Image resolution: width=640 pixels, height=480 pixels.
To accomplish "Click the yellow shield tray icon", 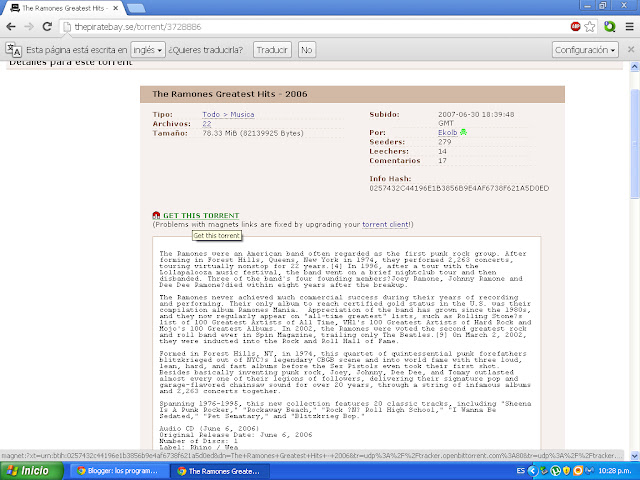I will coord(567,471).
